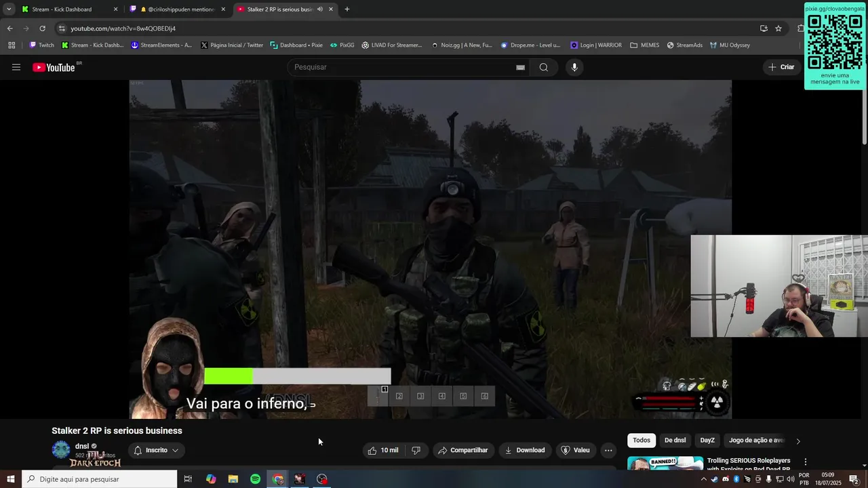Open the dnsl channel avatar
This screenshot has height=488, width=868.
(x=61, y=450)
